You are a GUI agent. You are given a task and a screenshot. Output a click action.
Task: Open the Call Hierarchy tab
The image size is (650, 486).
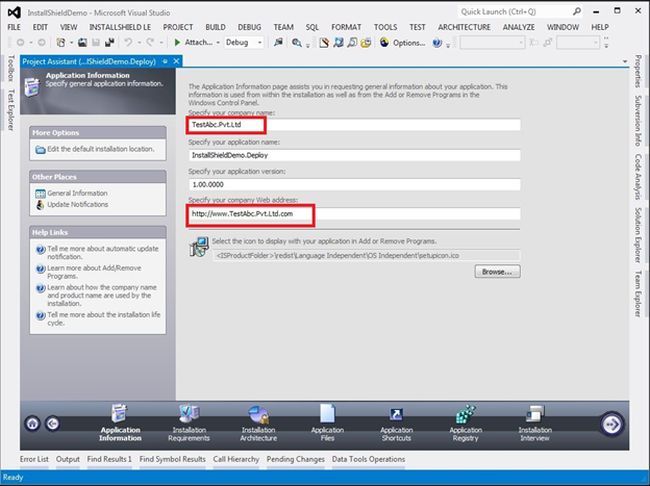coord(236,459)
